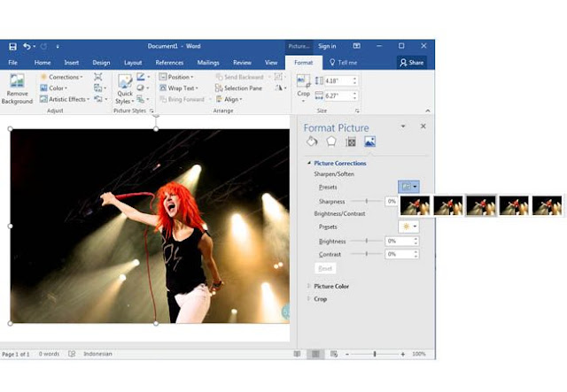This screenshot has height=392, width=567.
Task: Click Sign in link
Action: [327, 46]
